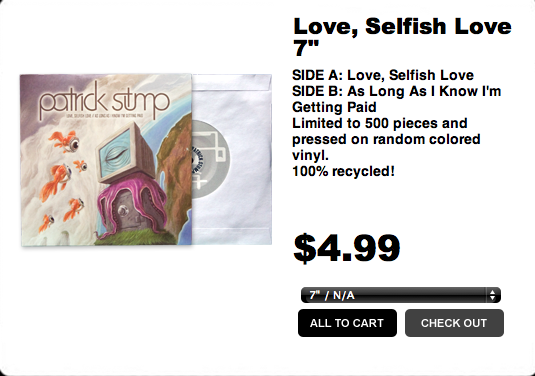The height and width of the screenshot is (376, 535).
Task: Select the SIDE A track line
Action: pos(383,75)
